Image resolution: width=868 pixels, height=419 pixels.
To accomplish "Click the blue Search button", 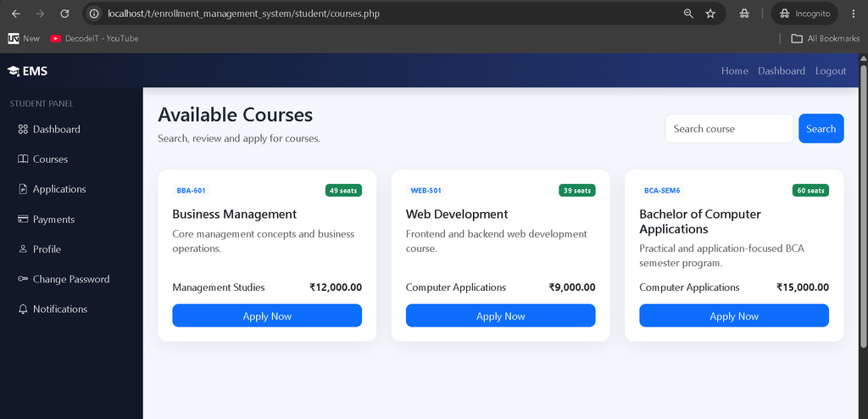I will click(x=821, y=129).
